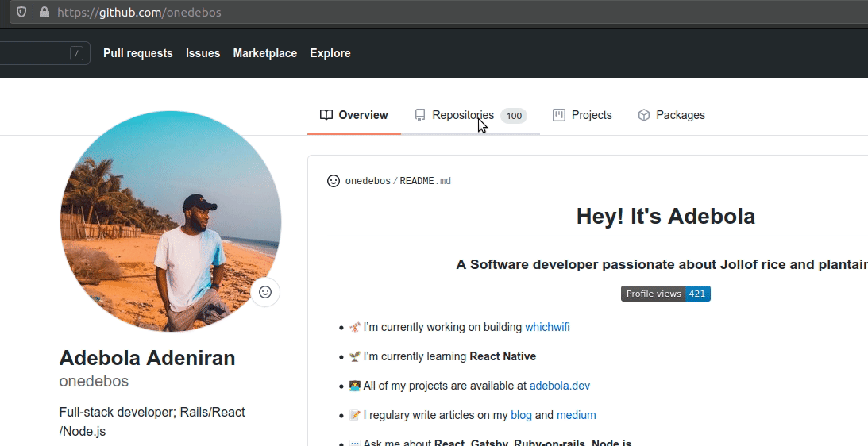
Task: Click the smiley icon beside onedebos README
Action: coord(334,181)
